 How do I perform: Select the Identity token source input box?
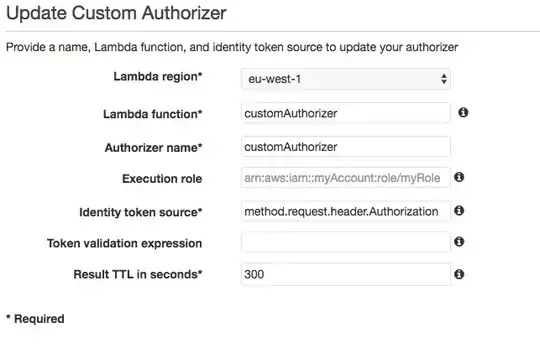pos(346,211)
